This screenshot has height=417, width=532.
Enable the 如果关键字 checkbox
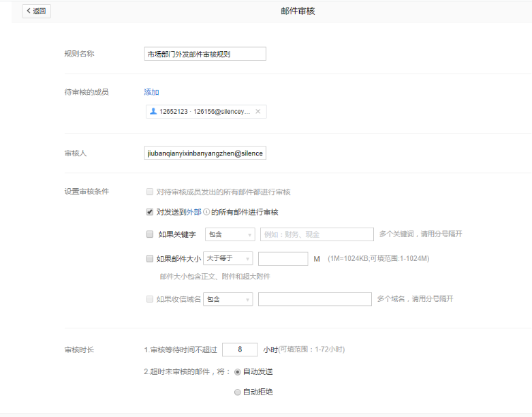pyautogui.click(x=150, y=234)
